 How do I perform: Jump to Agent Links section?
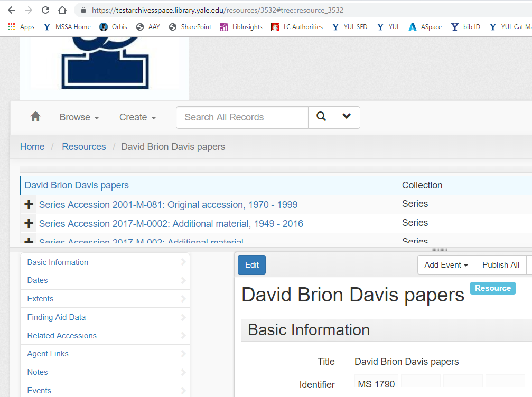pyautogui.click(x=105, y=354)
